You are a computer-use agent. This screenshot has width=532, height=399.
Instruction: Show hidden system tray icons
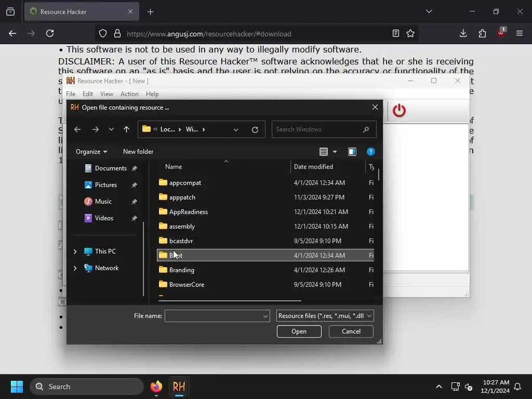[x=438, y=387]
